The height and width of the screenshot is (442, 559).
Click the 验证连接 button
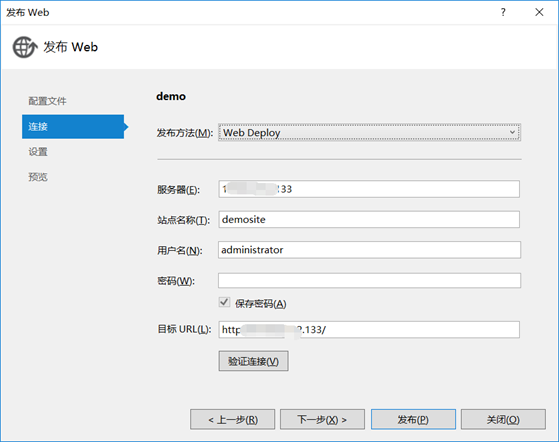253,361
